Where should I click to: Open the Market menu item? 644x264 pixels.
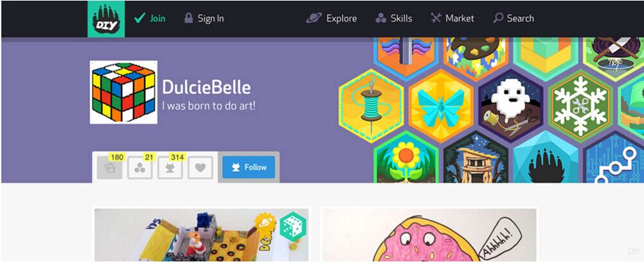(452, 19)
